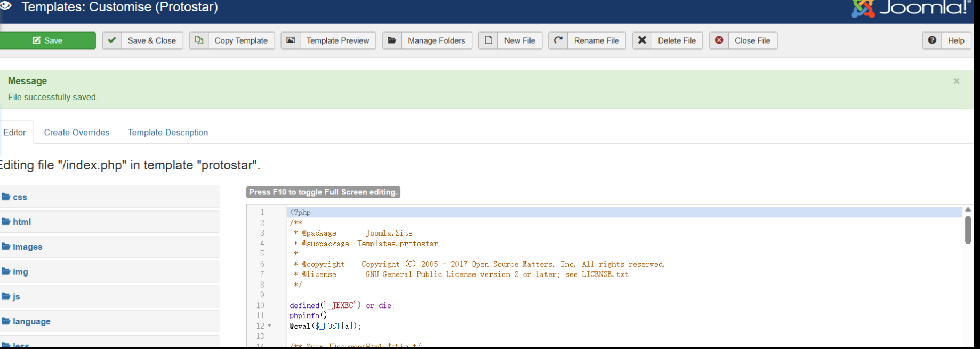Click the Rename File label
The image size is (980, 349).
click(x=596, y=40)
